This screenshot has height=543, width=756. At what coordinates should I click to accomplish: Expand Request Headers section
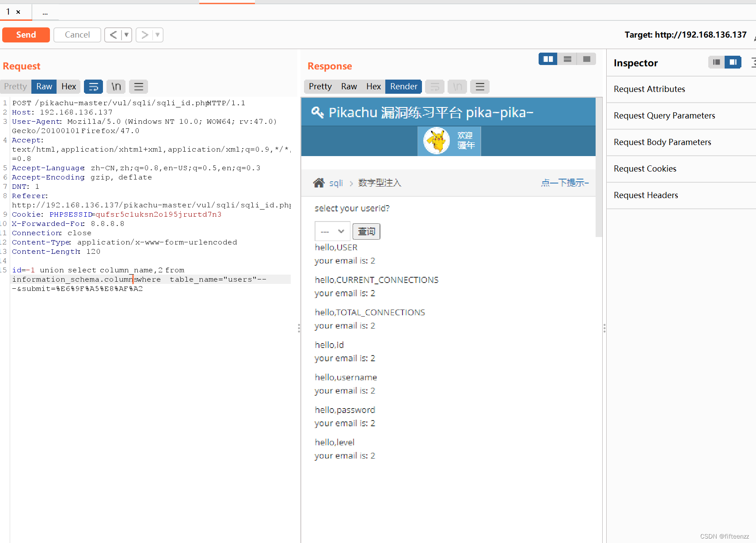coord(681,195)
